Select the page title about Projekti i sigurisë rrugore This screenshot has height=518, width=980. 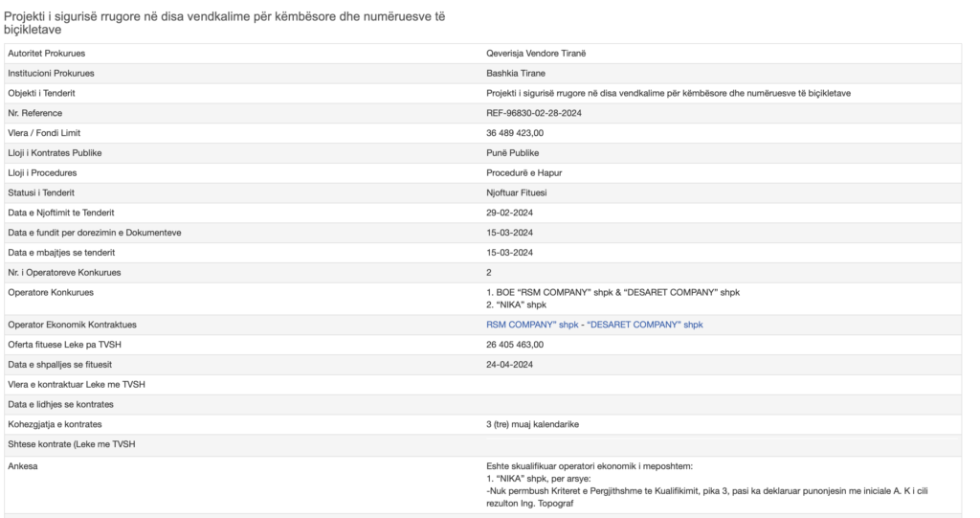click(225, 23)
